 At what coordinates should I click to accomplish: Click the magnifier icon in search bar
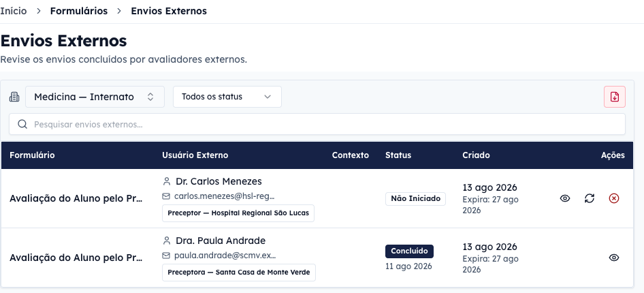[22, 124]
